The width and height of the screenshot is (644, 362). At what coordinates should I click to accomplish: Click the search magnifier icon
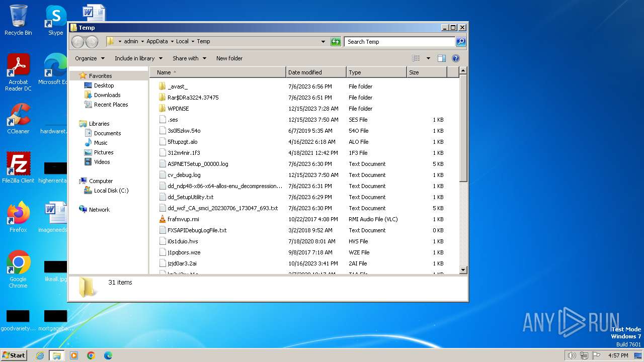(x=460, y=42)
